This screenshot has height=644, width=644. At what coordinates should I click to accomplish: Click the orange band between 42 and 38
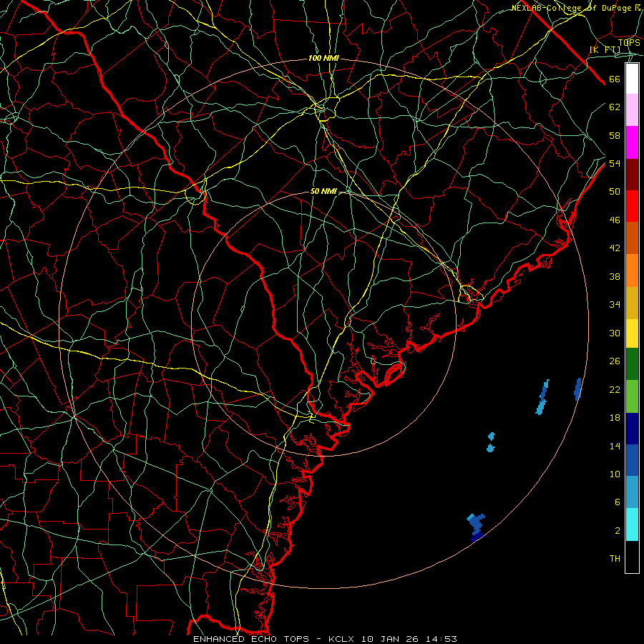(632, 270)
